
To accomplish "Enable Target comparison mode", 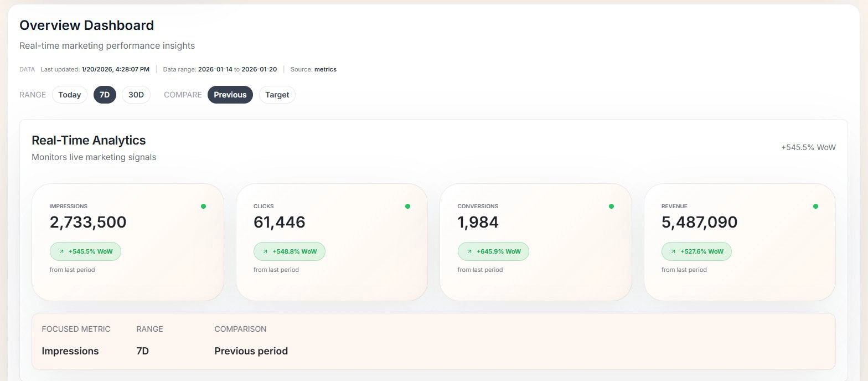I will coord(277,94).
